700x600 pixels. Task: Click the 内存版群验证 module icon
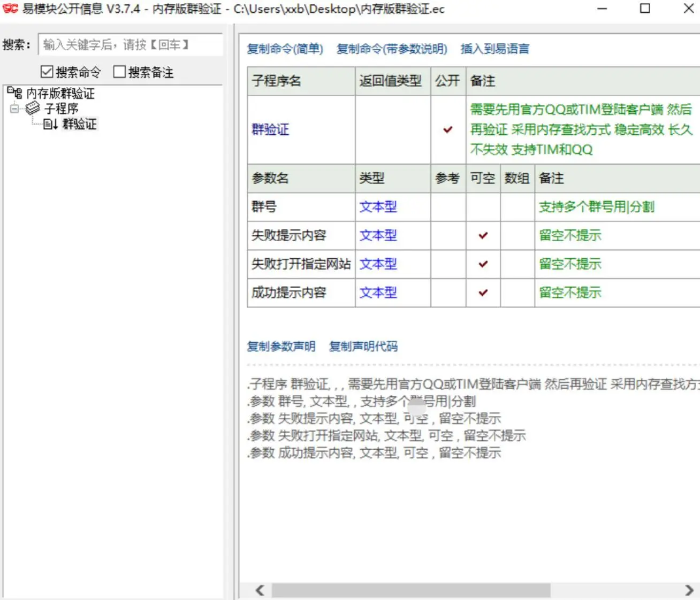point(14,93)
